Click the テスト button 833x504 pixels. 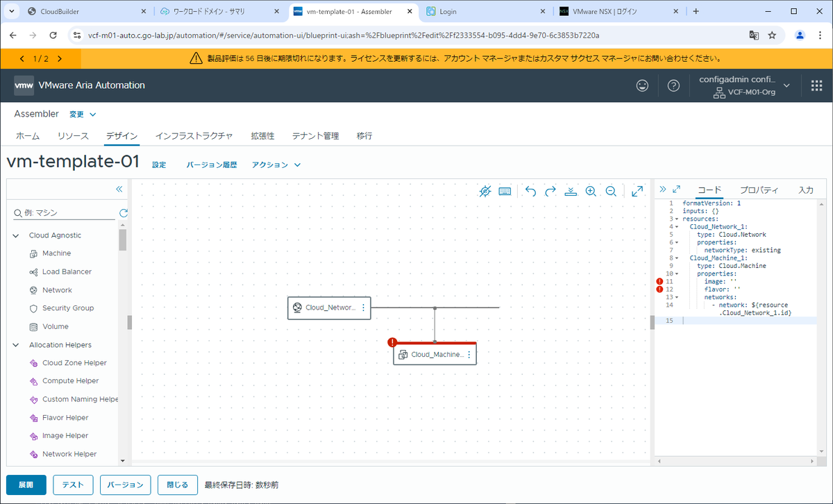(x=73, y=485)
